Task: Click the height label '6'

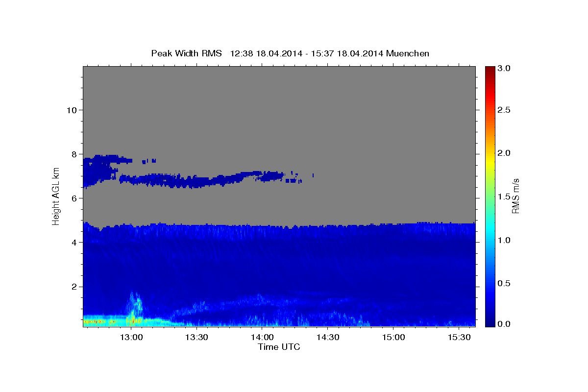Action: coord(73,198)
